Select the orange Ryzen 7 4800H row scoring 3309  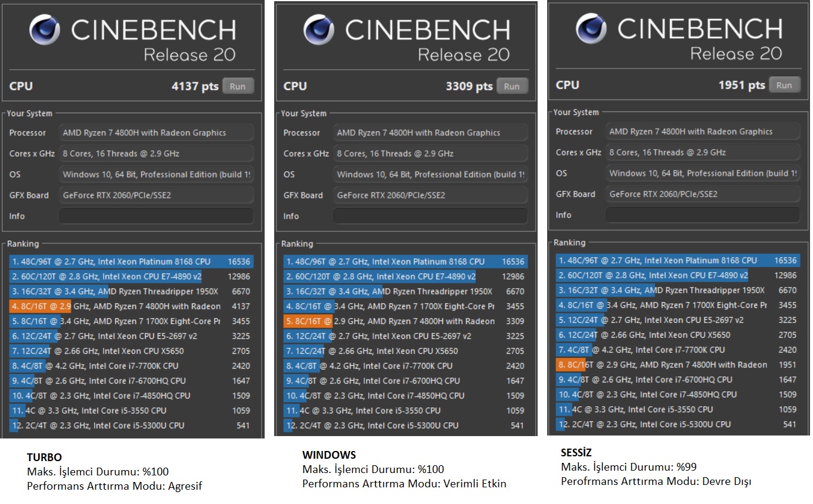point(405,321)
